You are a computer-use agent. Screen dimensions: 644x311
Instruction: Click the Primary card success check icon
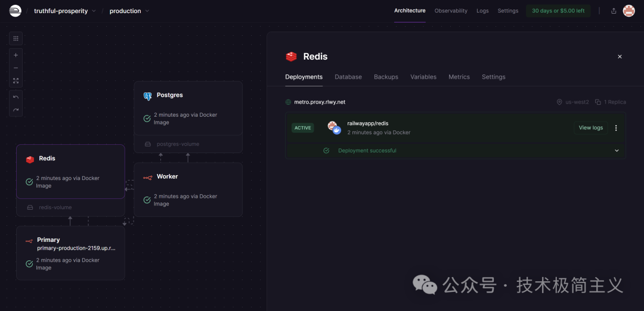tap(29, 264)
